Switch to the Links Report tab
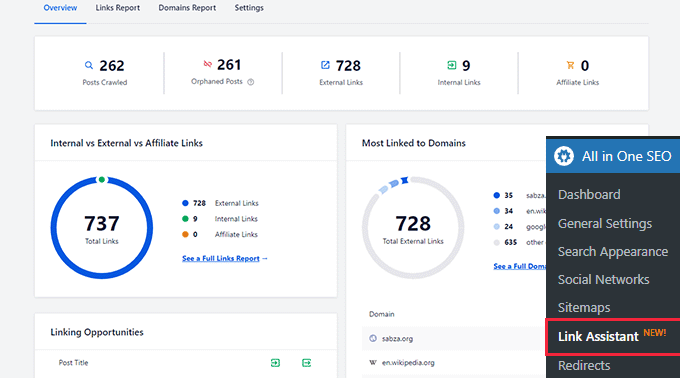Screen dimensions: 680x380 pos(118,8)
